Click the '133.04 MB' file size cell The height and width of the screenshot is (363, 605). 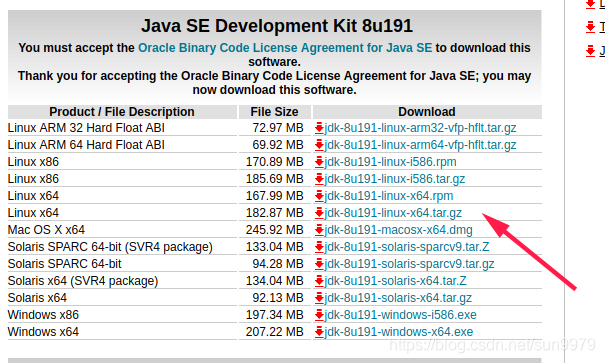coord(275,247)
